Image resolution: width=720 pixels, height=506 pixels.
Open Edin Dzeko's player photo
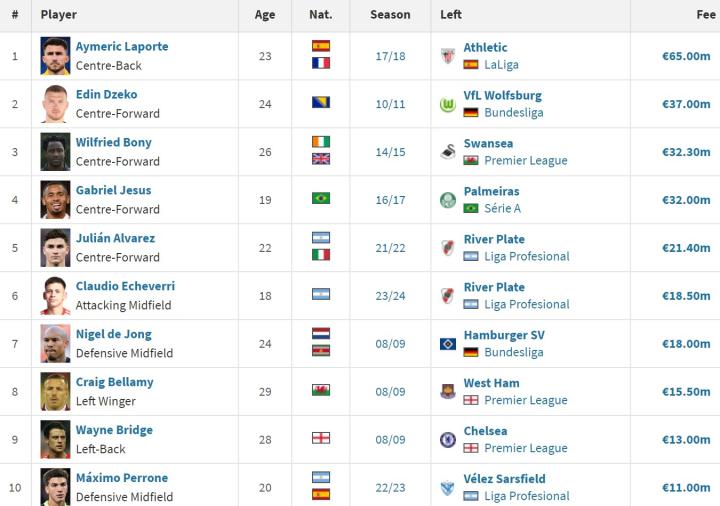click(55, 104)
